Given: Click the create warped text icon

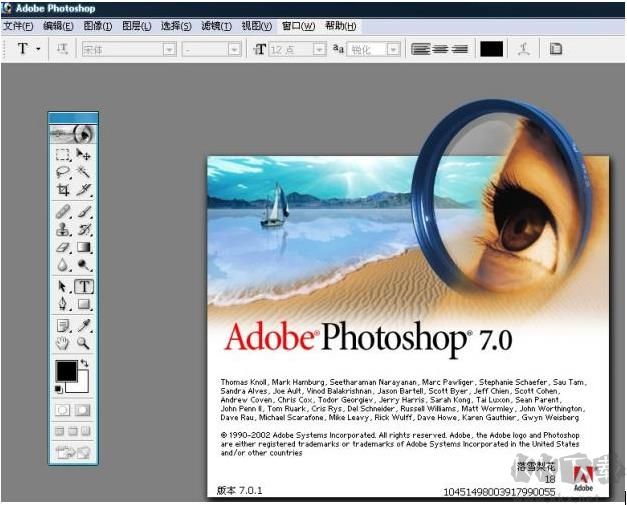Looking at the screenshot, I should (523, 49).
